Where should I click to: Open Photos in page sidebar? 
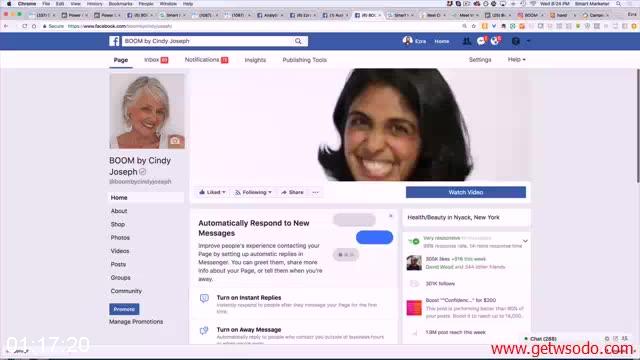pyautogui.click(x=120, y=238)
